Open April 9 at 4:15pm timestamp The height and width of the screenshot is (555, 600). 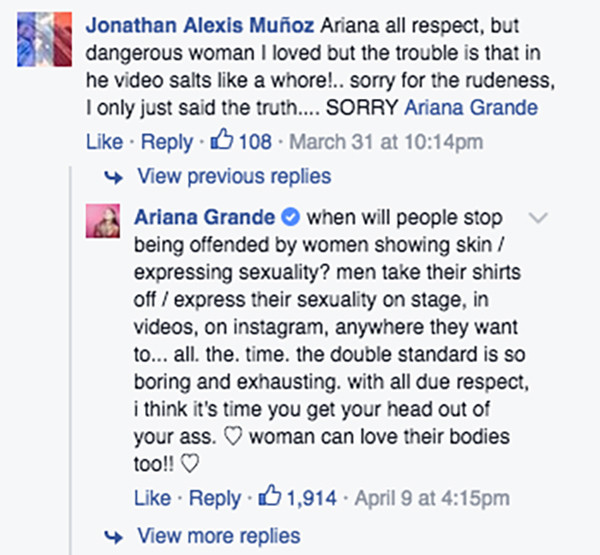coord(432,498)
